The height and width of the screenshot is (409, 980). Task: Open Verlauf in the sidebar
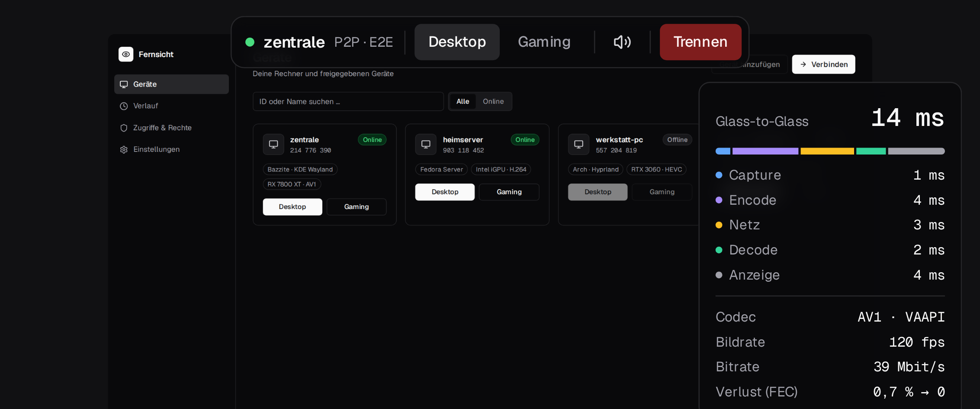click(x=171, y=106)
